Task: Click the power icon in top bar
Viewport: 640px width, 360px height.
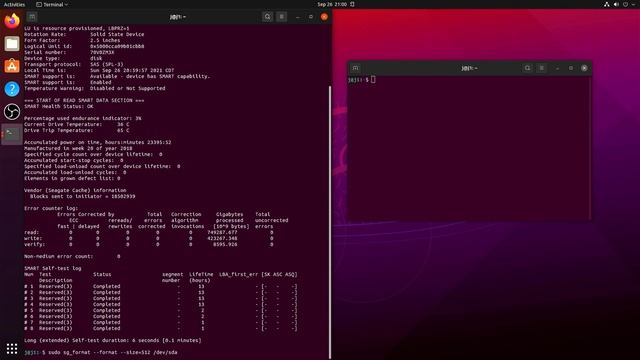Action: point(625,4)
